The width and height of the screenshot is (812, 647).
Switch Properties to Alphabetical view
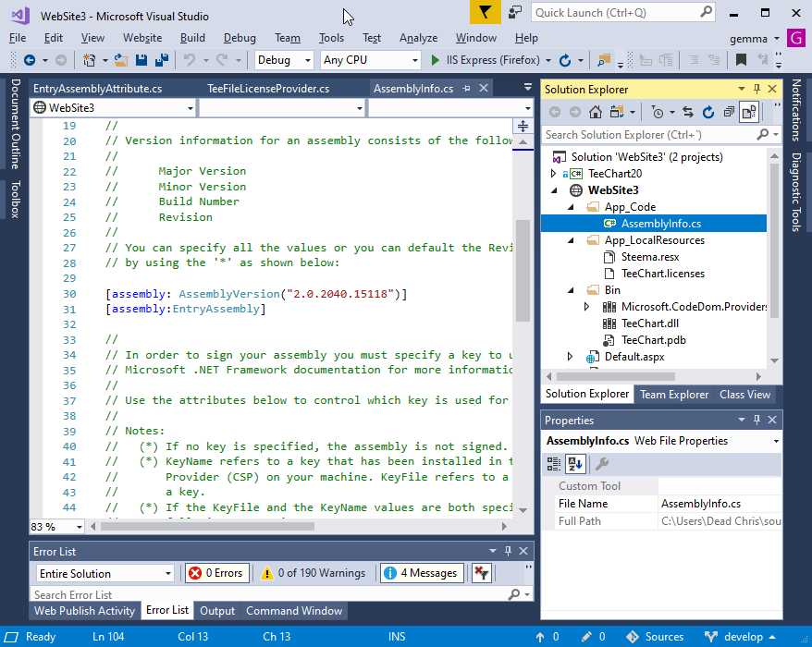pos(575,464)
